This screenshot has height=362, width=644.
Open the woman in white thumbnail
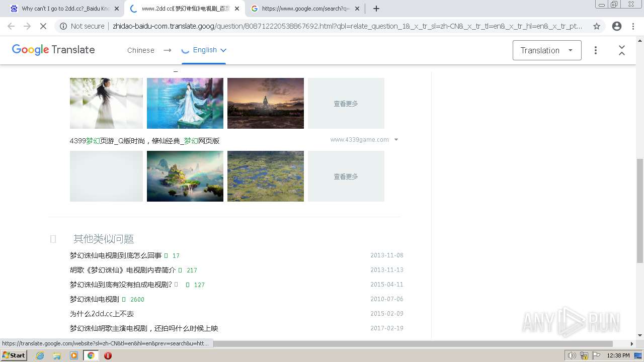106,103
